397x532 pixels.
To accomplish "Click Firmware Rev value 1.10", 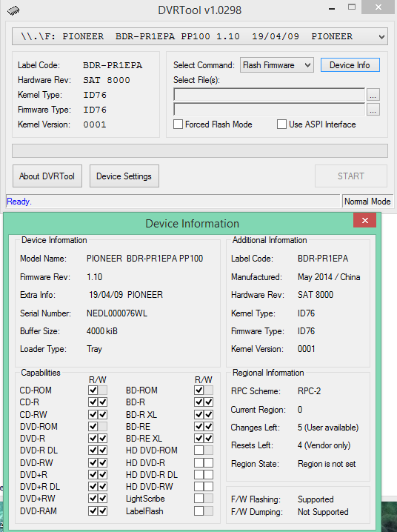I will click(94, 277).
